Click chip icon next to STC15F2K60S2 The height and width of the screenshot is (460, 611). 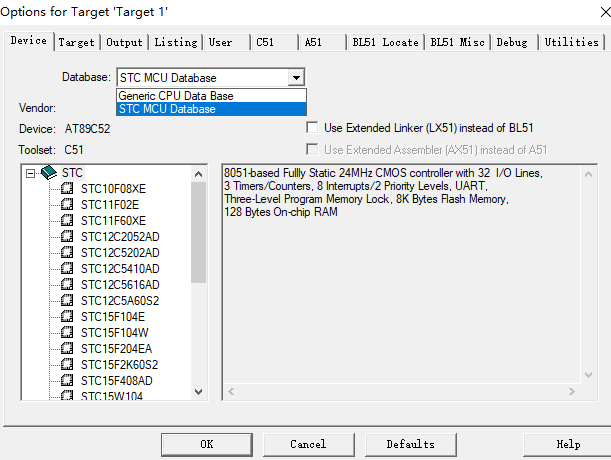(67, 364)
